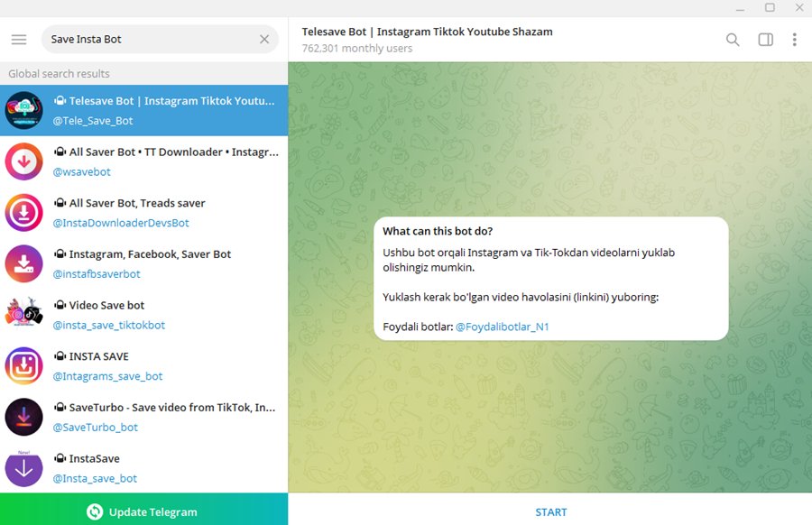Click the @SaveTurbo_bot username

(x=96, y=428)
